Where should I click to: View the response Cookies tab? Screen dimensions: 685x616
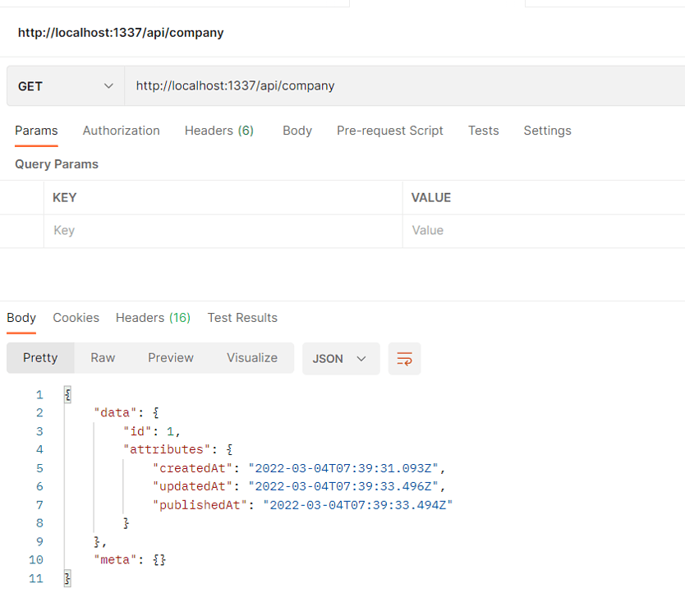pos(76,317)
